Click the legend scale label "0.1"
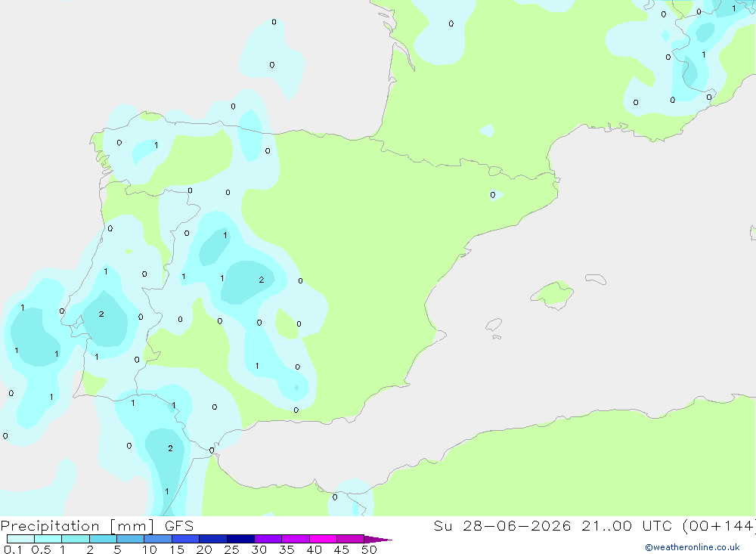756x554 pixels. (13, 549)
